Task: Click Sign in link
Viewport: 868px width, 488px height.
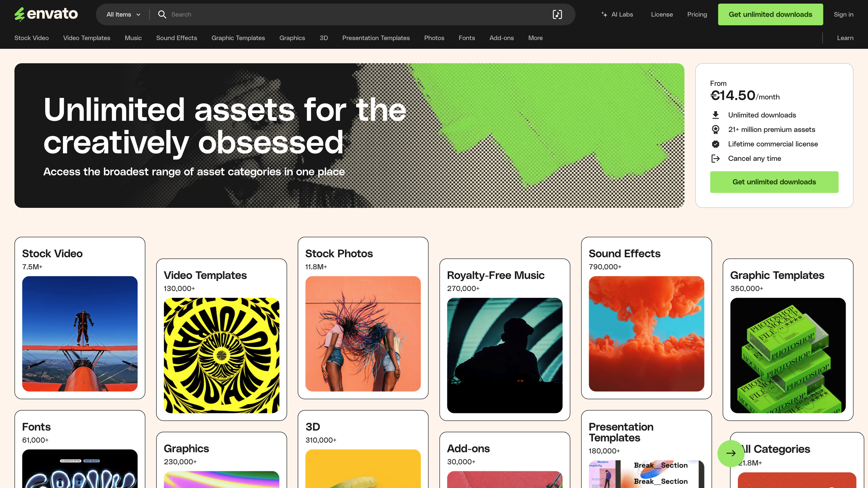Action: pos(843,14)
